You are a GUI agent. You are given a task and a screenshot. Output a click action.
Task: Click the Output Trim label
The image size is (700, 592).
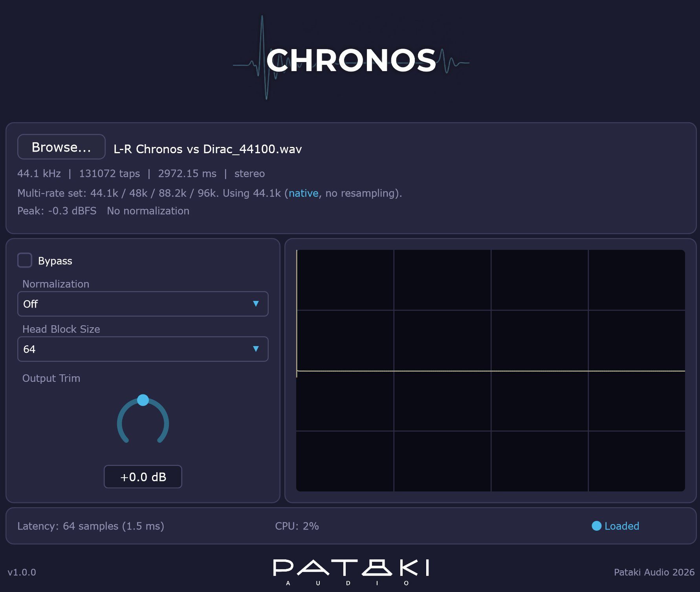(x=51, y=378)
